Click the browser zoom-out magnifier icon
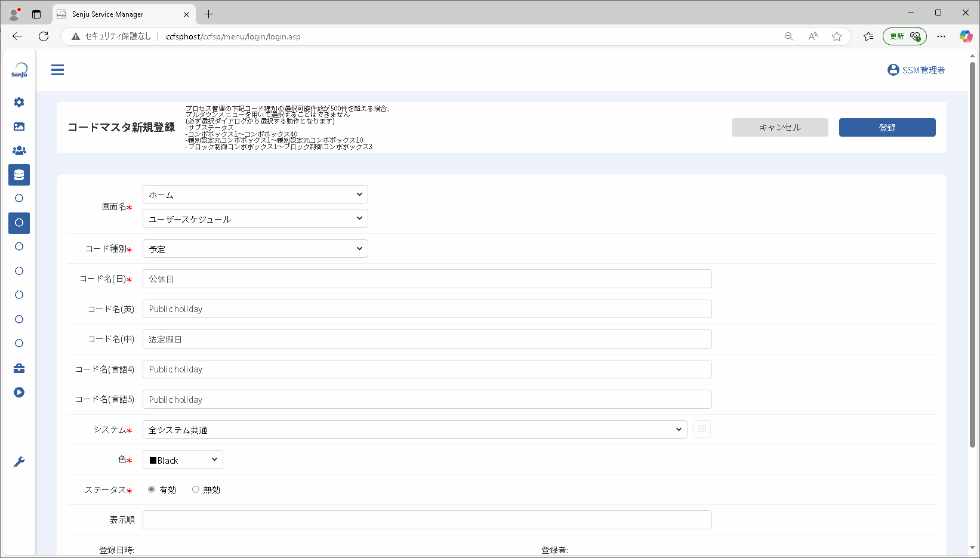This screenshot has width=980, height=558. 789,36
